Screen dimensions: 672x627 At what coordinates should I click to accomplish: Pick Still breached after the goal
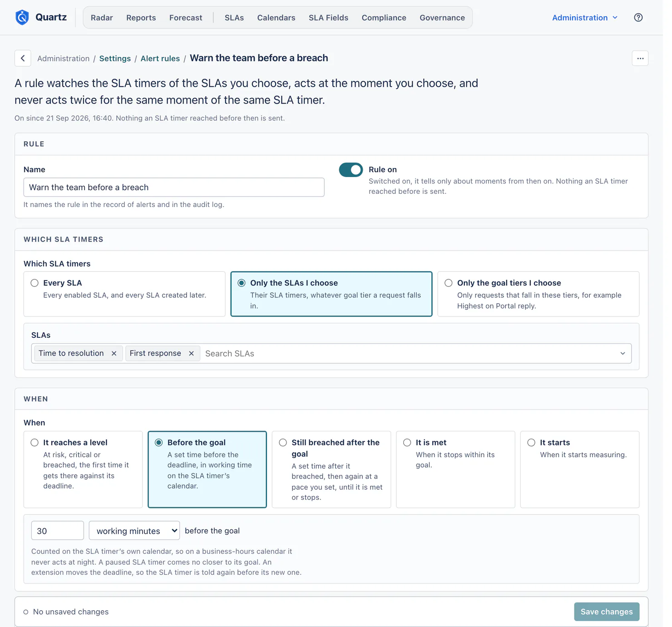(331, 469)
